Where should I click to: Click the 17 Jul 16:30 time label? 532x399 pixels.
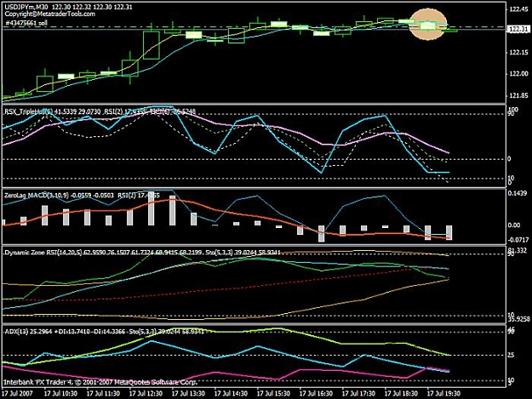316,394
